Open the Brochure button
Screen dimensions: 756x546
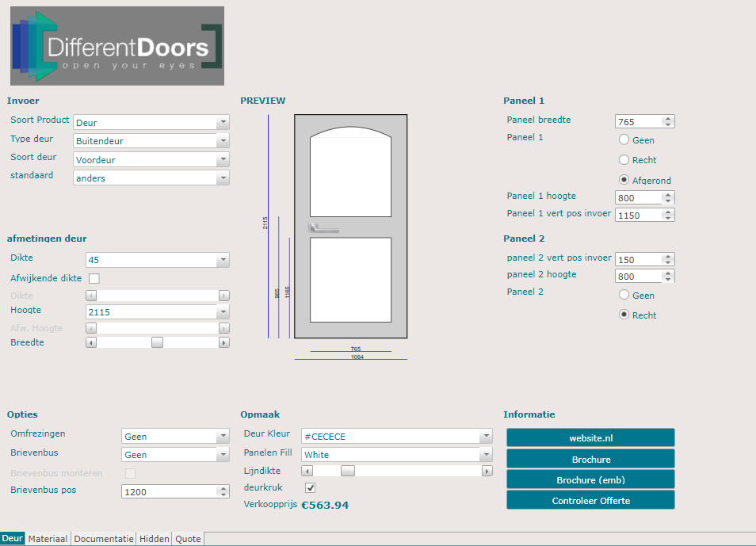point(590,459)
